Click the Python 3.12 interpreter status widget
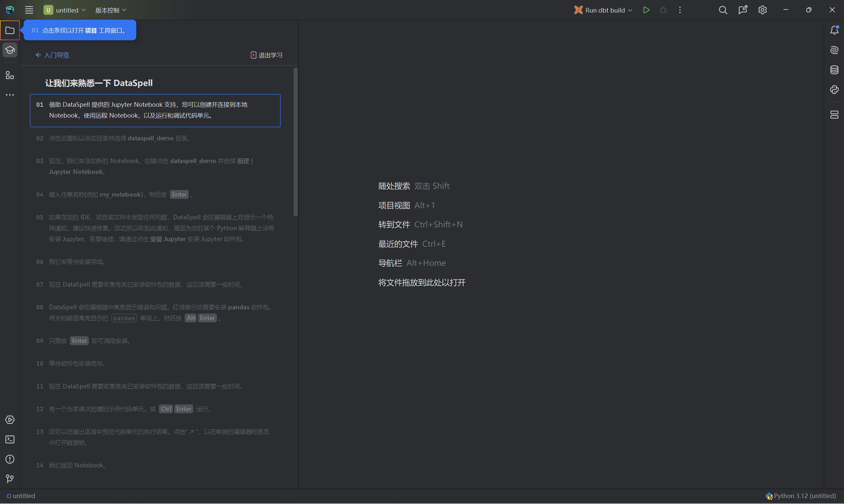 (x=801, y=496)
